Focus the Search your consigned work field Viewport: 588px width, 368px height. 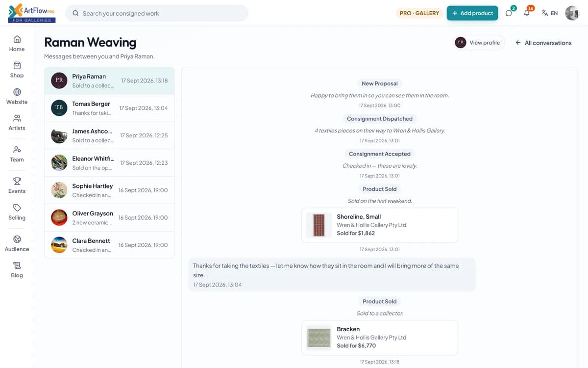point(157,13)
